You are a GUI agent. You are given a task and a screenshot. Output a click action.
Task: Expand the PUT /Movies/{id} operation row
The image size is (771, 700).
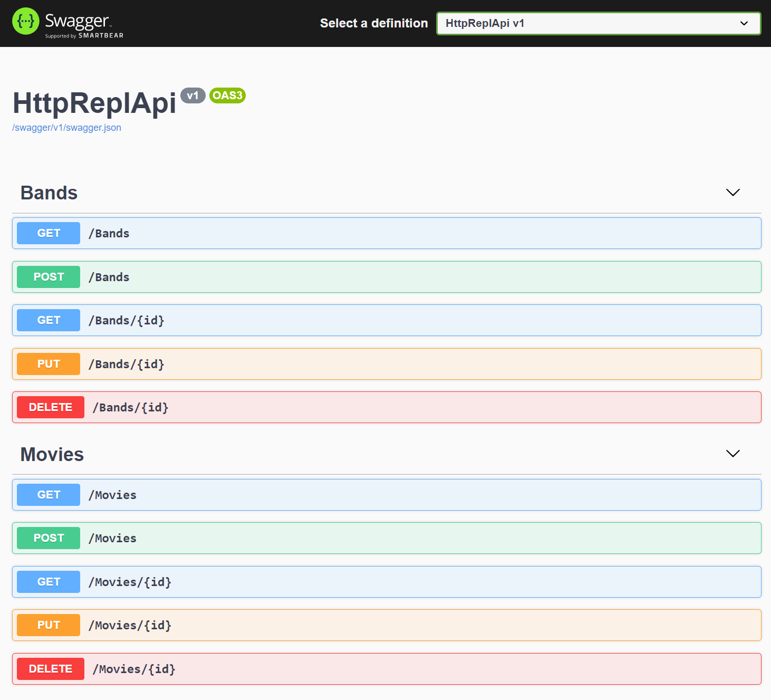[369, 625]
